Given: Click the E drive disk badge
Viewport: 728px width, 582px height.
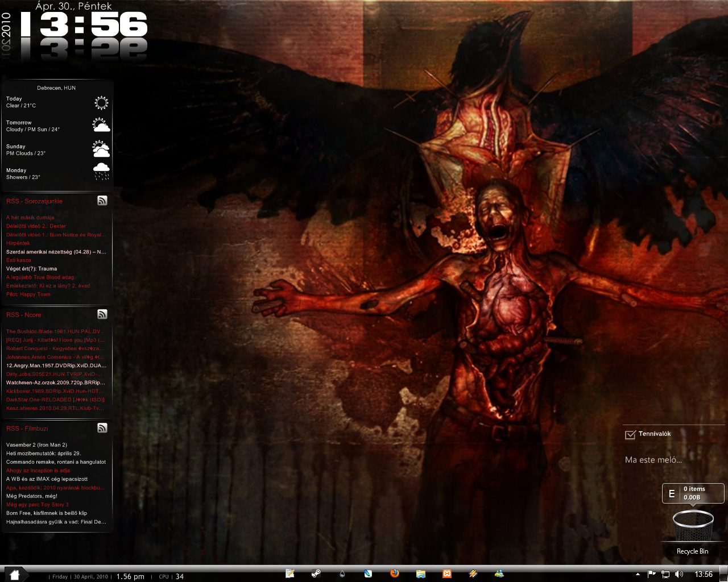Looking at the screenshot, I should pos(672,493).
